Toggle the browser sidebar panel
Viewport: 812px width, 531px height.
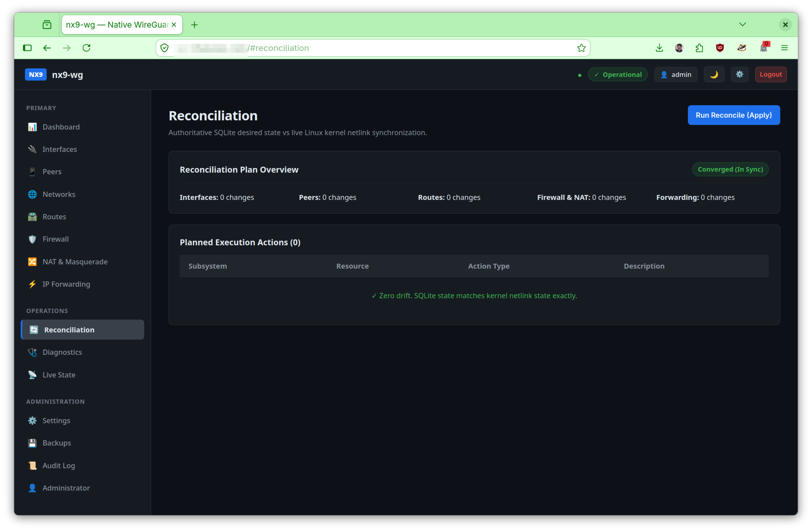[x=27, y=48]
